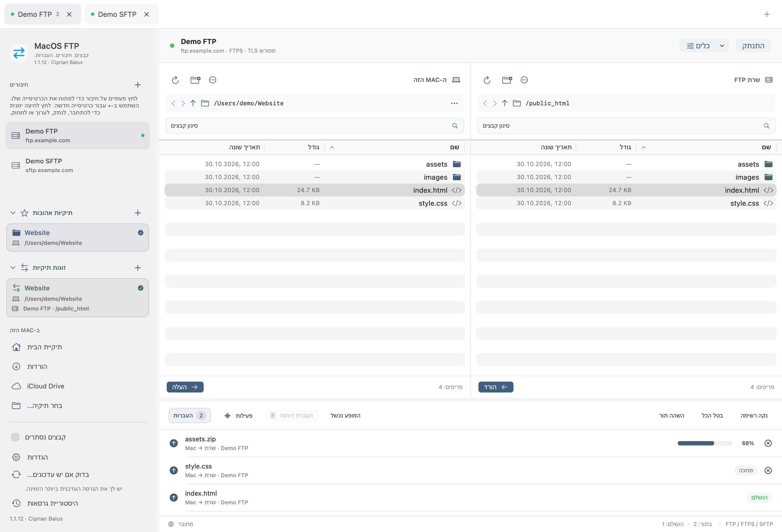Add a new favorite folder
Viewport: 782px width, 532px height.
pyautogui.click(x=138, y=213)
